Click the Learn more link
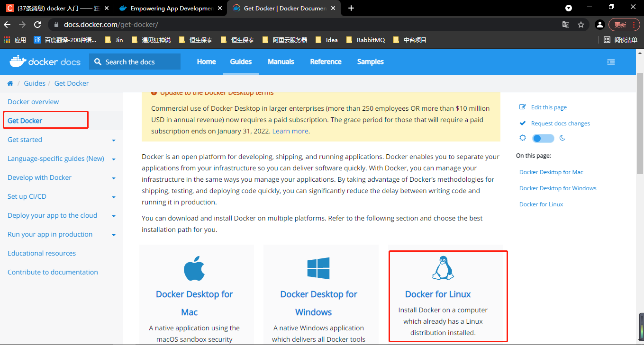644x345 pixels. pyautogui.click(x=290, y=131)
